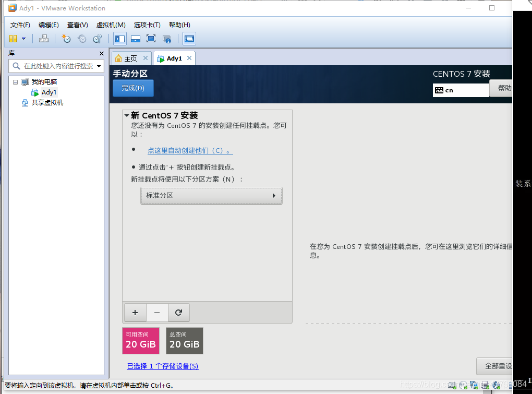532x394 pixels.
Task: Open the 选项卡(T) menu
Action: [147, 25]
